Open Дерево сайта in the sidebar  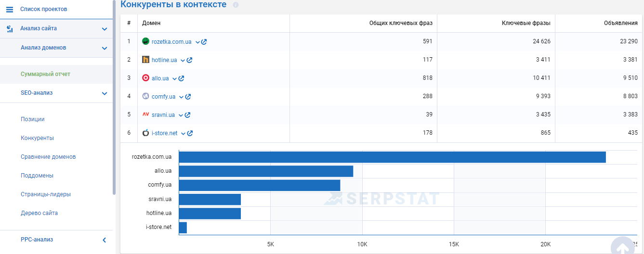tap(39, 213)
